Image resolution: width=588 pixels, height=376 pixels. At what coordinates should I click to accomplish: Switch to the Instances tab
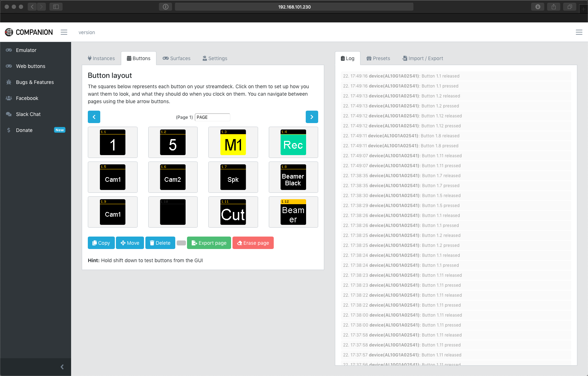click(x=101, y=58)
